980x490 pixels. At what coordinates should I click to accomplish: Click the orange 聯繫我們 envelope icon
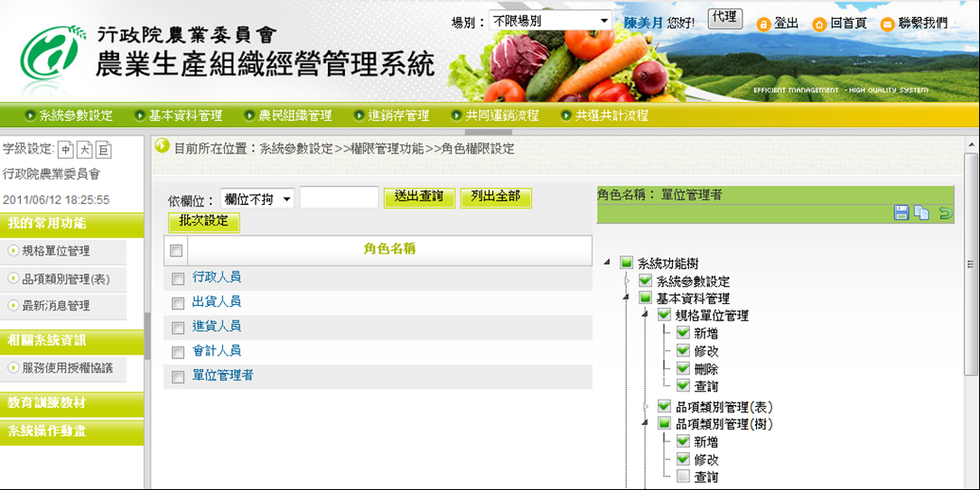click(x=887, y=24)
